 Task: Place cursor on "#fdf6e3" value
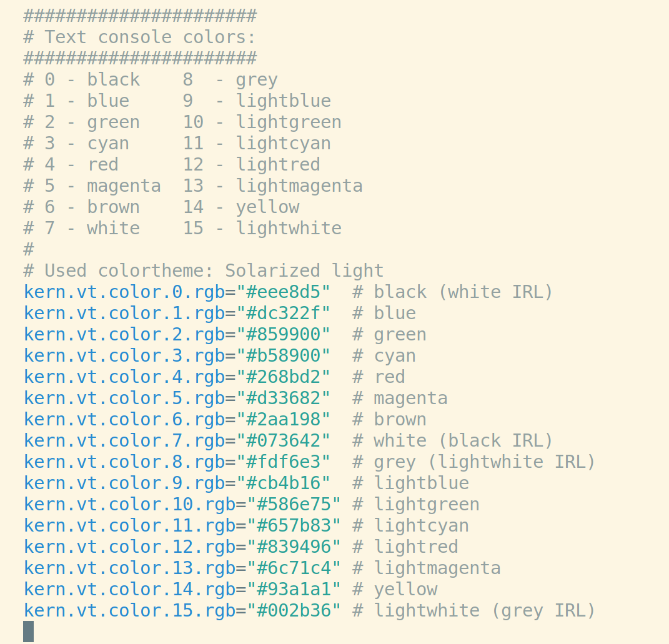click(x=284, y=462)
